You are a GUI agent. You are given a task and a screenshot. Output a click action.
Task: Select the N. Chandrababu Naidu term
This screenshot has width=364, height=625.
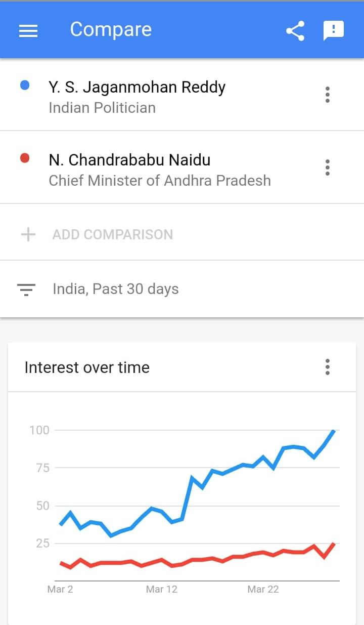[x=129, y=160]
